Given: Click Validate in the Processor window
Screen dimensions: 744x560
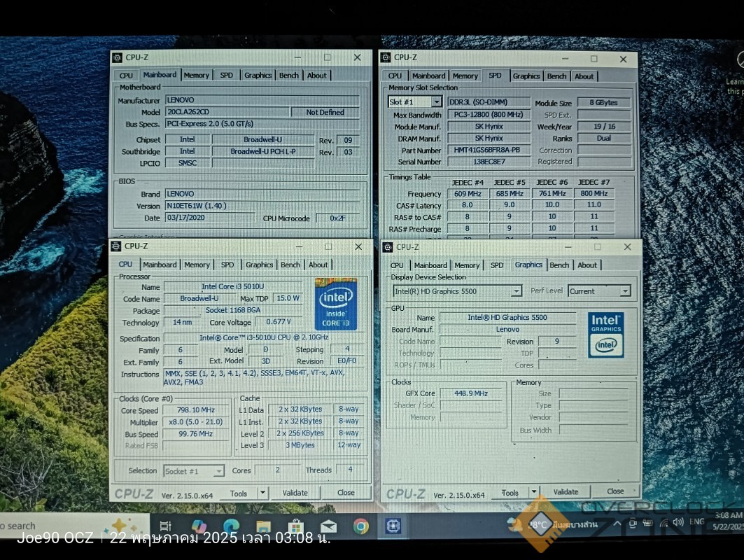Looking at the screenshot, I should 295,493.
